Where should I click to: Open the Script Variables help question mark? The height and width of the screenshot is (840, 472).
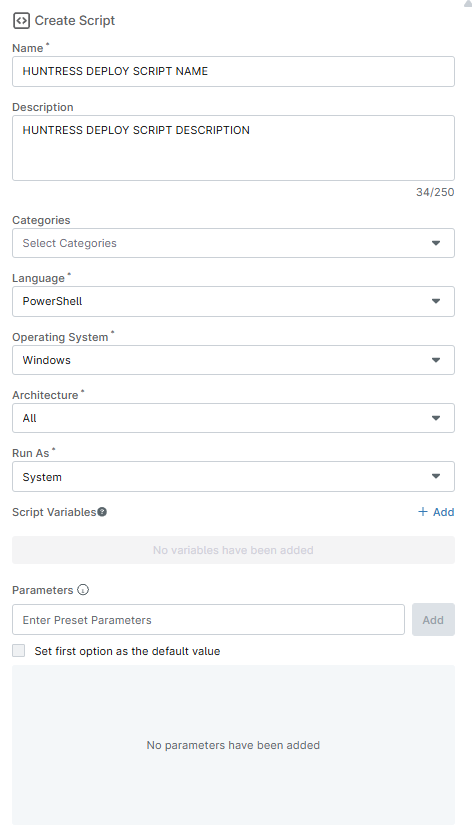click(102, 512)
